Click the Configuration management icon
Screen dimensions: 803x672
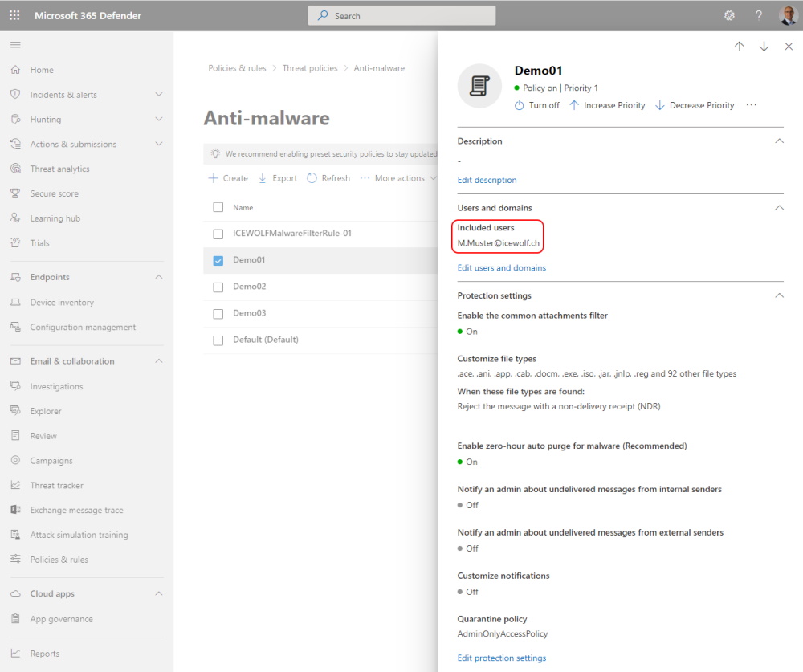(15, 327)
